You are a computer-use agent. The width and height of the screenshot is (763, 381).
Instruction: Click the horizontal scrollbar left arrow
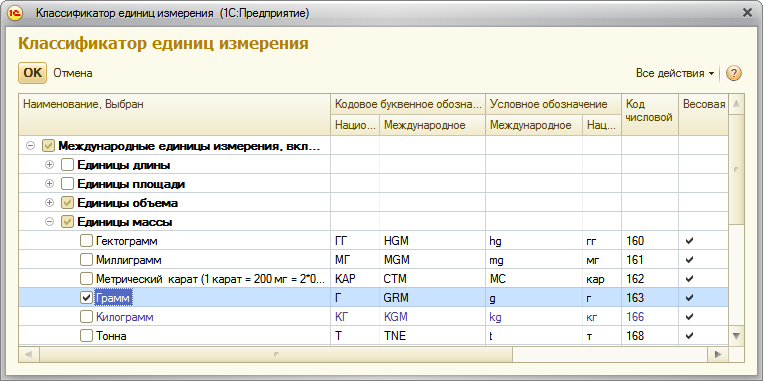pyautogui.click(x=29, y=354)
